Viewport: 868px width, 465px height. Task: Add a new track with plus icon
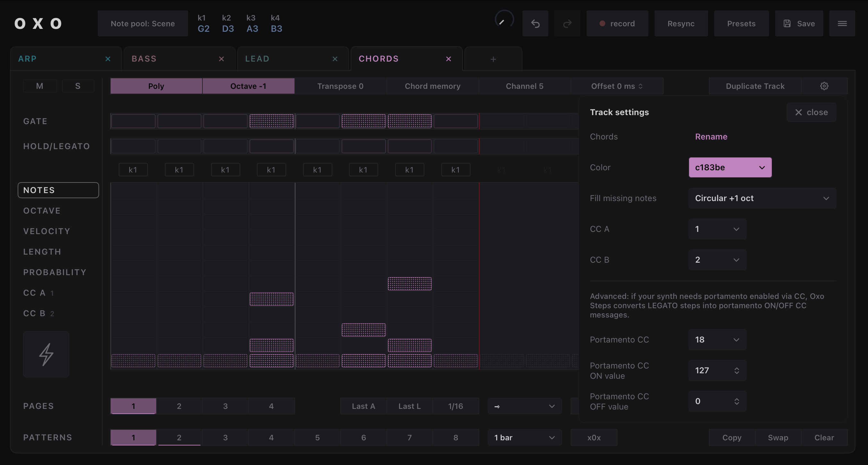493,59
